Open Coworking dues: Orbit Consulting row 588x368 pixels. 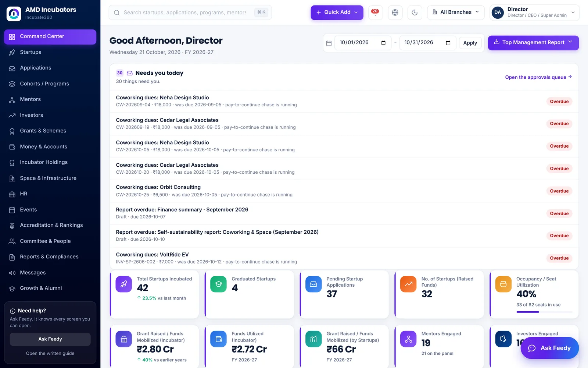[344, 191]
